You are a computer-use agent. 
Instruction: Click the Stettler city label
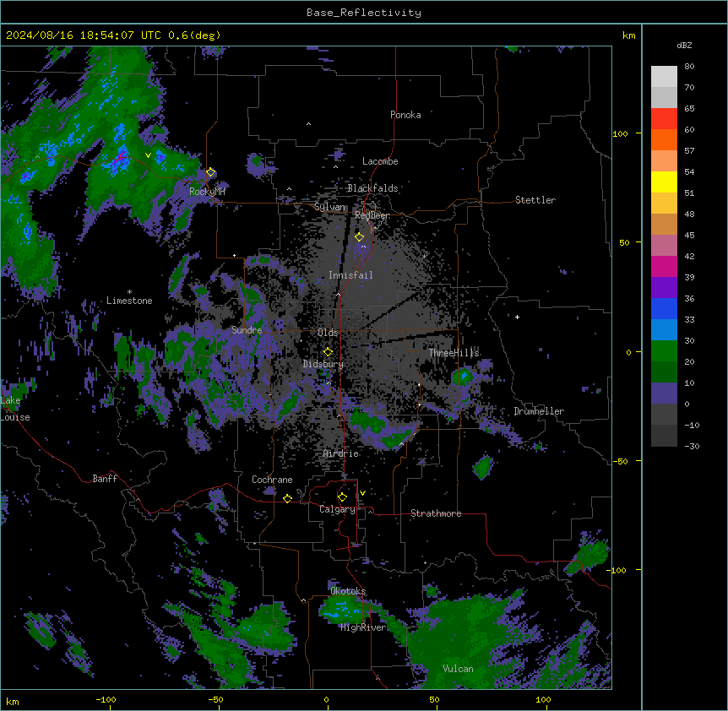click(535, 200)
